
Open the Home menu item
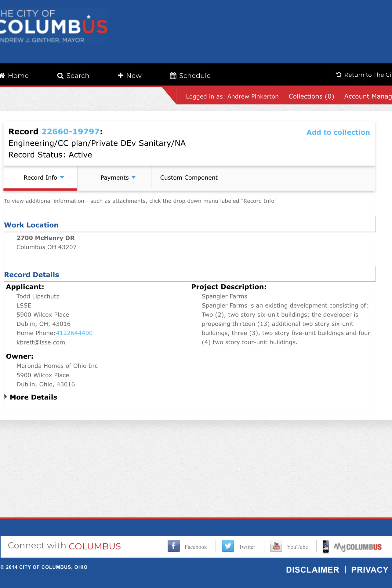click(x=18, y=75)
